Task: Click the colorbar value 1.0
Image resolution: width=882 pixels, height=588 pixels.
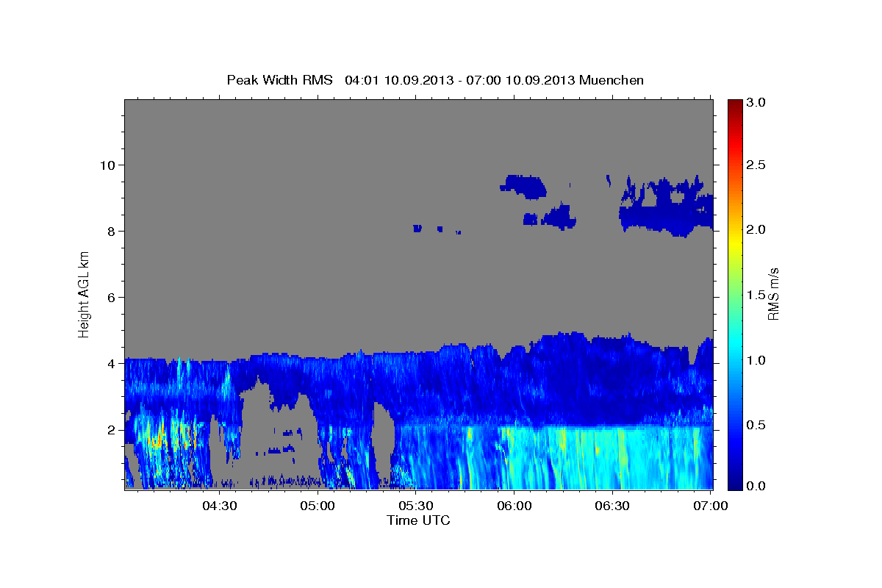Action: click(756, 360)
